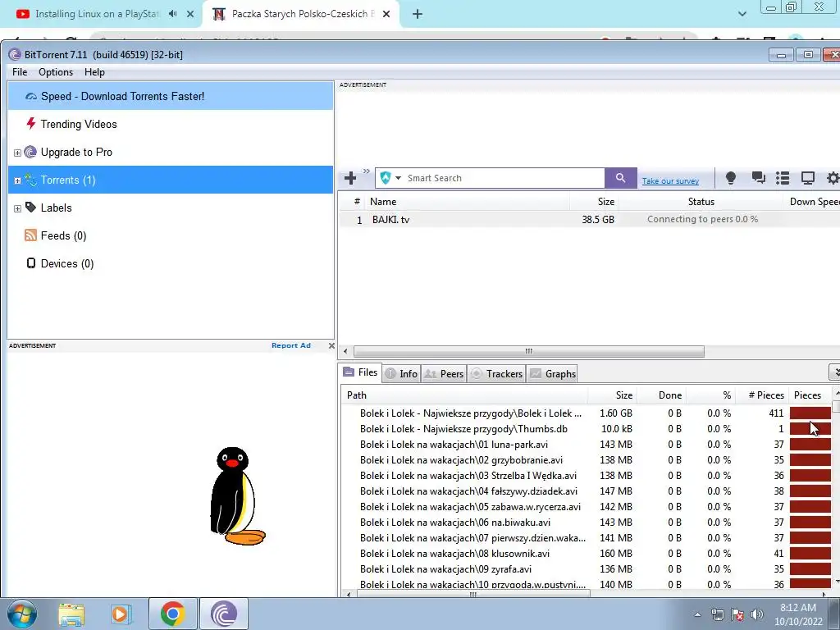
Task: Select file Thumbs.db row
Action: (x=587, y=429)
